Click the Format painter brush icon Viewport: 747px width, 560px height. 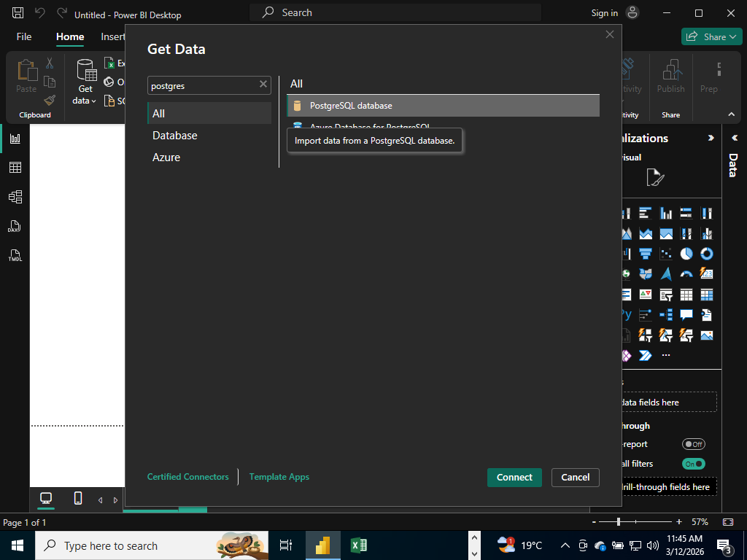tap(50, 100)
